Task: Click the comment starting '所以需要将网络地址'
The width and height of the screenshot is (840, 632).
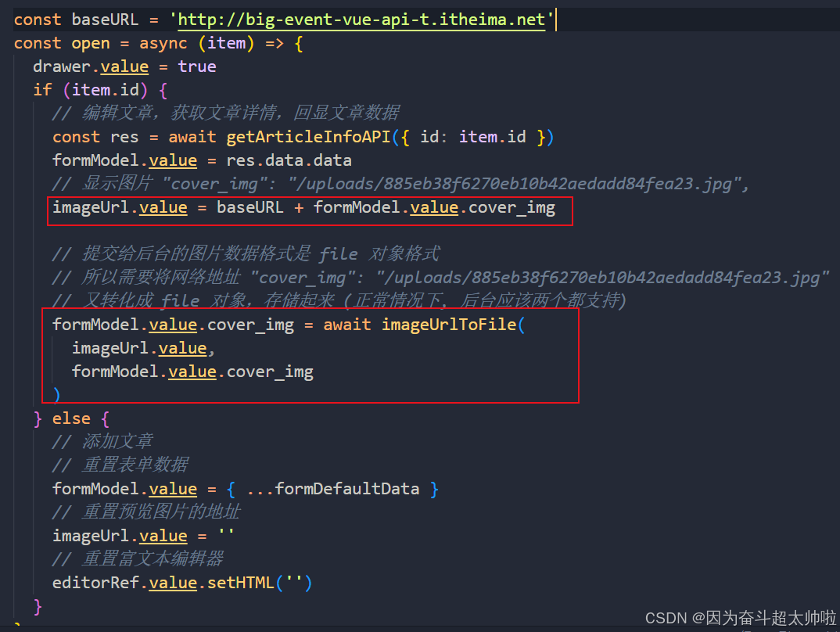Action: tap(440, 278)
